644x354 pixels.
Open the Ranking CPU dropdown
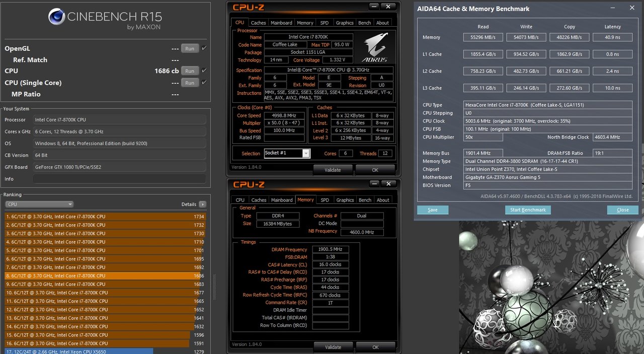pos(39,204)
